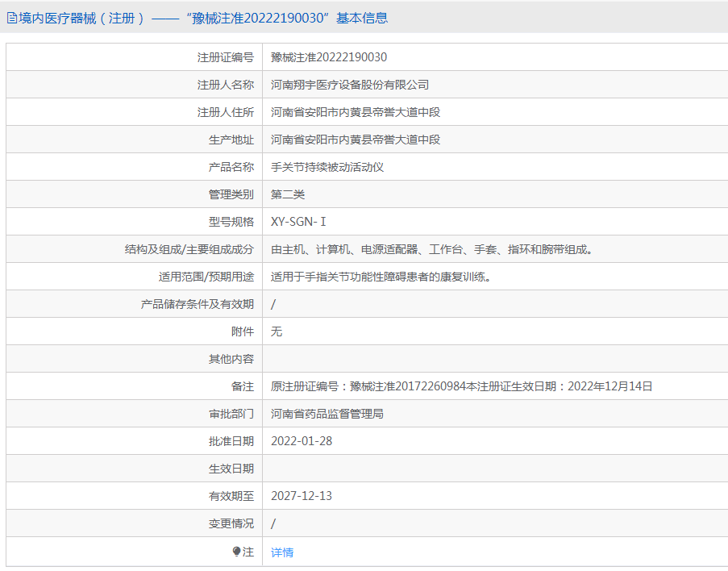
Task: Select address value in the 注册人住所 row
Action: coord(356,112)
